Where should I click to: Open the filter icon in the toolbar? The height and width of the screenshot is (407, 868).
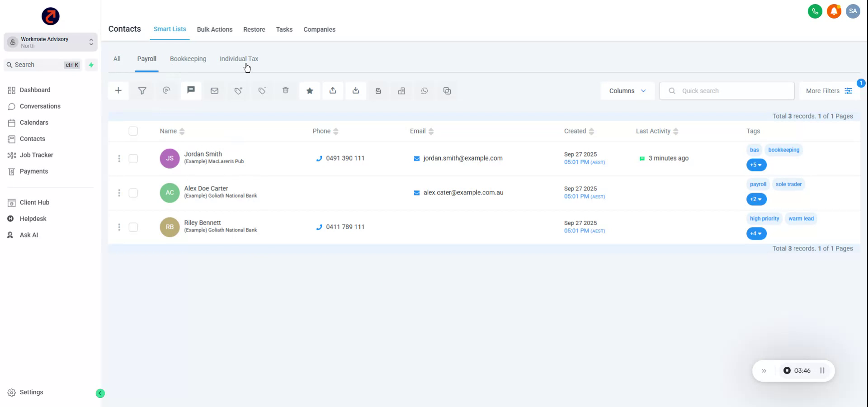point(142,90)
